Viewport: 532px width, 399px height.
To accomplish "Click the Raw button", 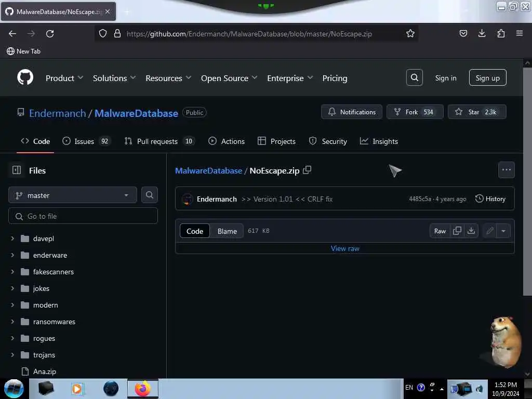I will (440, 231).
